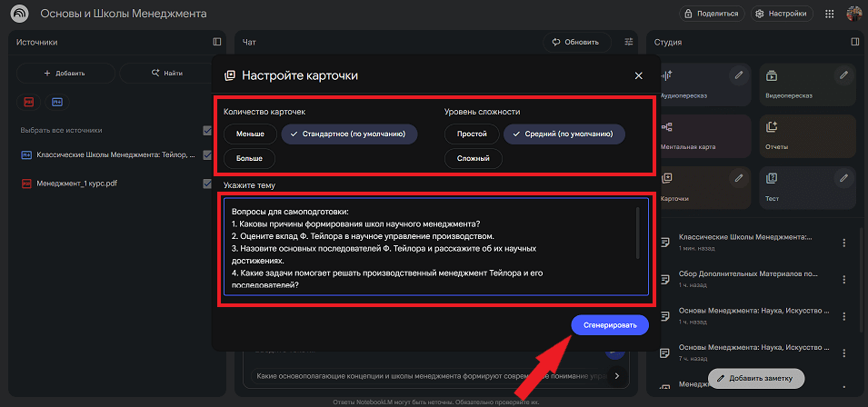Image resolution: width=868 pixels, height=407 pixels.
Task: Open chat configuration sliders icon
Action: [x=628, y=42]
